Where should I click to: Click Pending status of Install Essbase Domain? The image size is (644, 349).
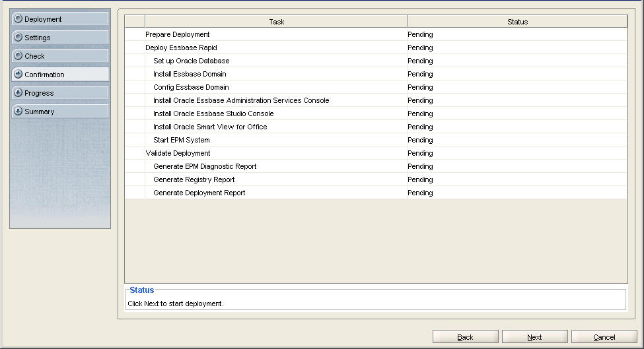tap(420, 74)
